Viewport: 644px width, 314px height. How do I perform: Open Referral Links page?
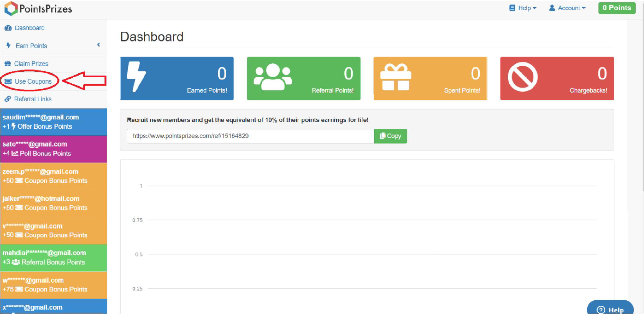(x=53, y=99)
